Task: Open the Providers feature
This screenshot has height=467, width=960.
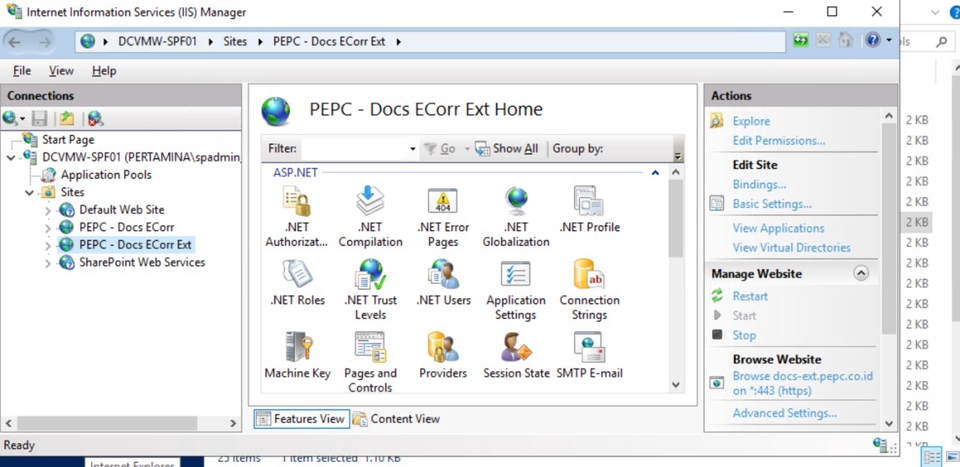Action: click(x=443, y=356)
